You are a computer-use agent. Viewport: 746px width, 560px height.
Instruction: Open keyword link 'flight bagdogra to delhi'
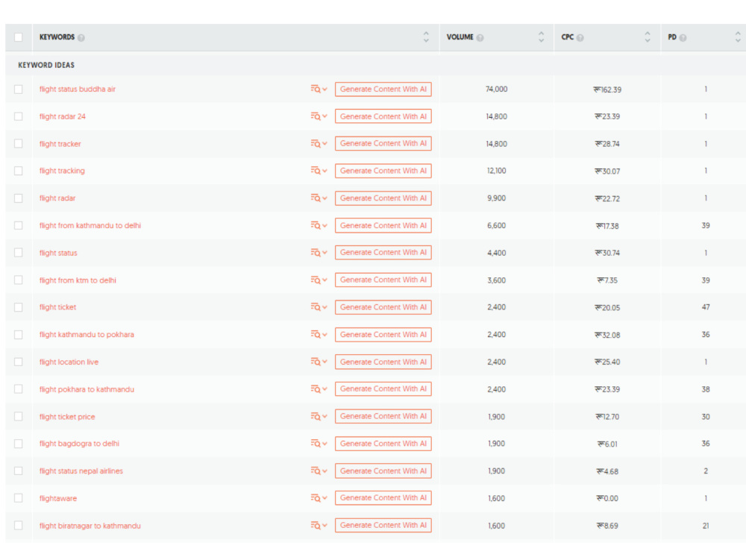pos(79,444)
